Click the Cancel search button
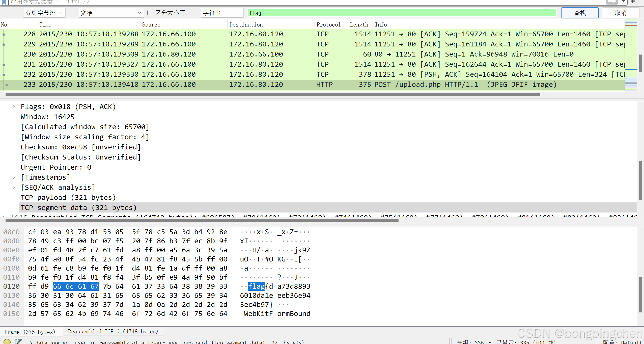Screen dimensions: 644x344 coord(620,13)
